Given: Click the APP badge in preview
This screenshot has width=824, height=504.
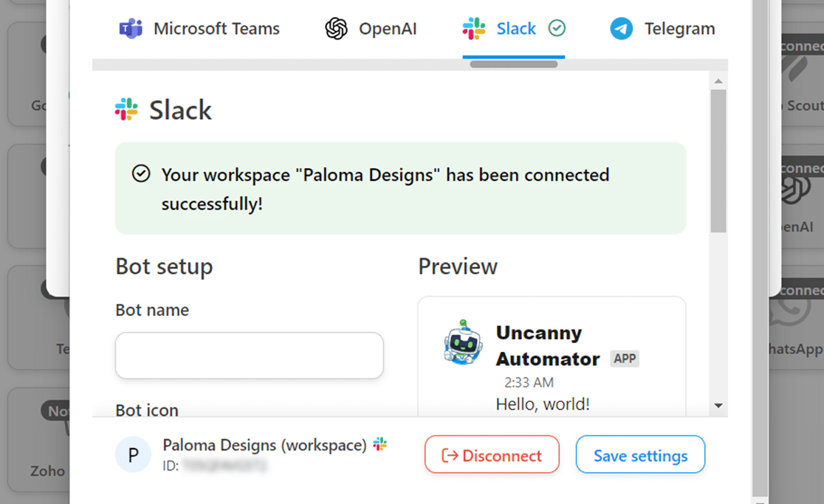Looking at the screenshot, I should 625,359.
